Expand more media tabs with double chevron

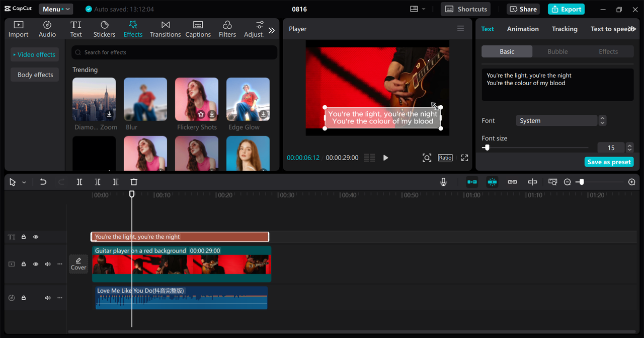[x=272, y=30]
